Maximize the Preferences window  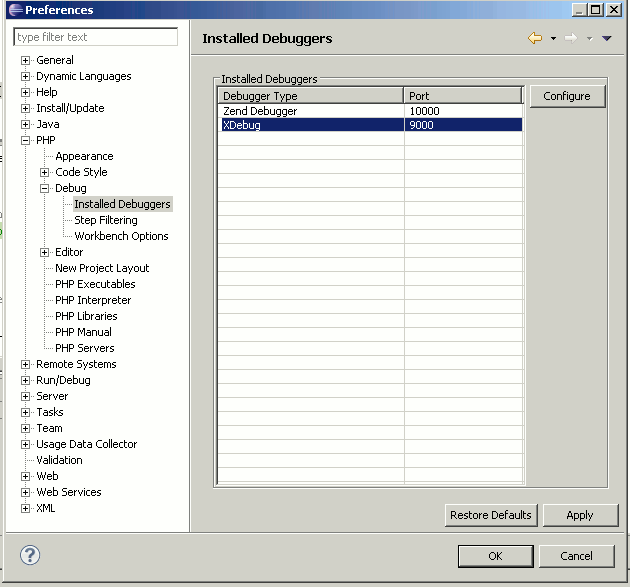[596, 10]
